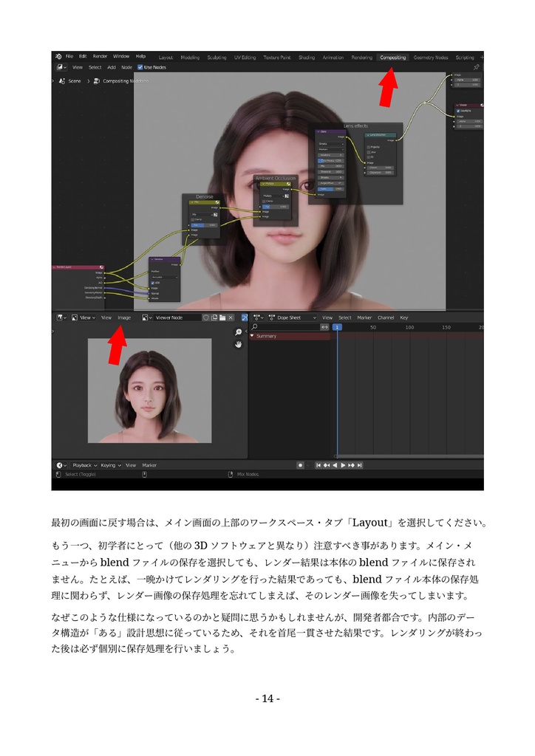The height and width of the screenshot is (756, 535).
Task: Click the Render Layers node icon
Action: pos(101,267)
